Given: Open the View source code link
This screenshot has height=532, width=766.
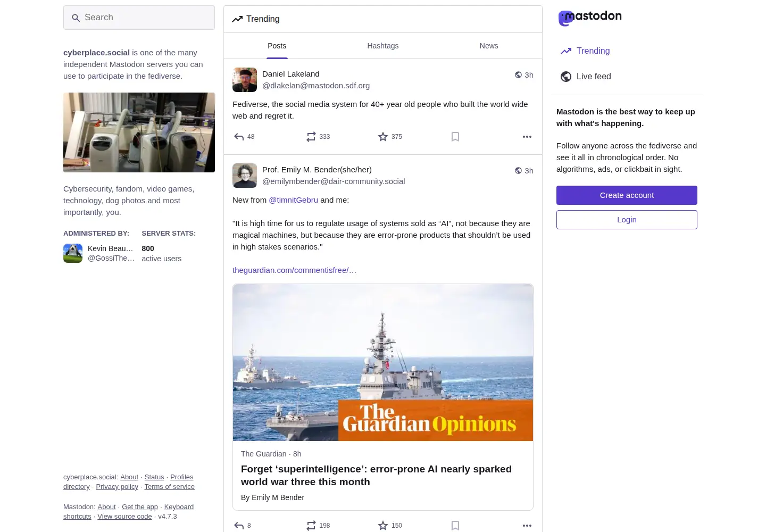Looking at the screenshot, I should click(x=124, y=517).
